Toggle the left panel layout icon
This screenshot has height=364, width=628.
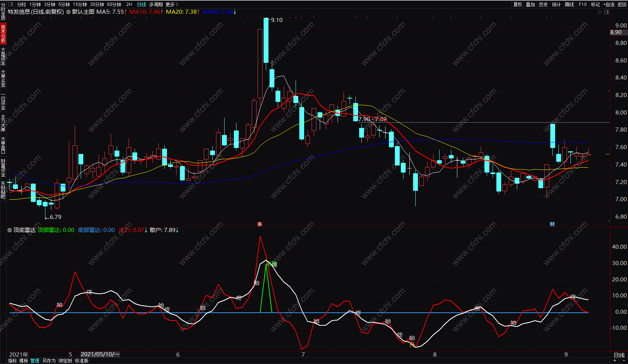[10, 4]
